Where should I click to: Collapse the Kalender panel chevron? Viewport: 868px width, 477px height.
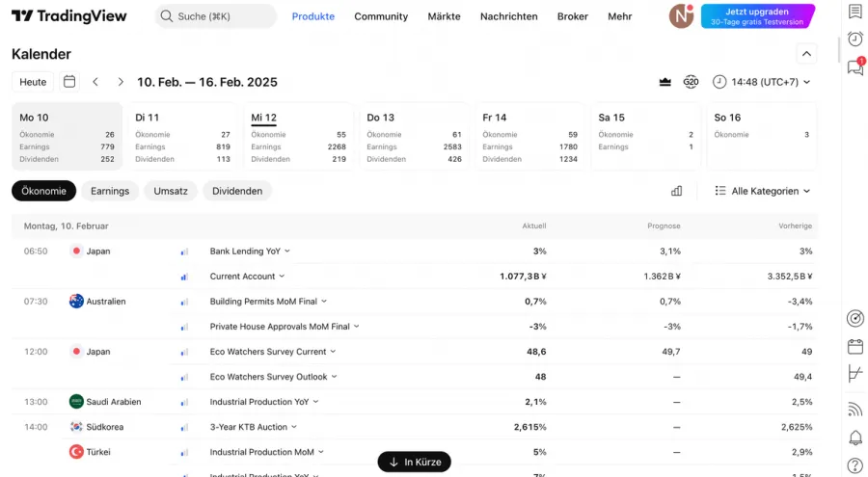coord(806,54)
